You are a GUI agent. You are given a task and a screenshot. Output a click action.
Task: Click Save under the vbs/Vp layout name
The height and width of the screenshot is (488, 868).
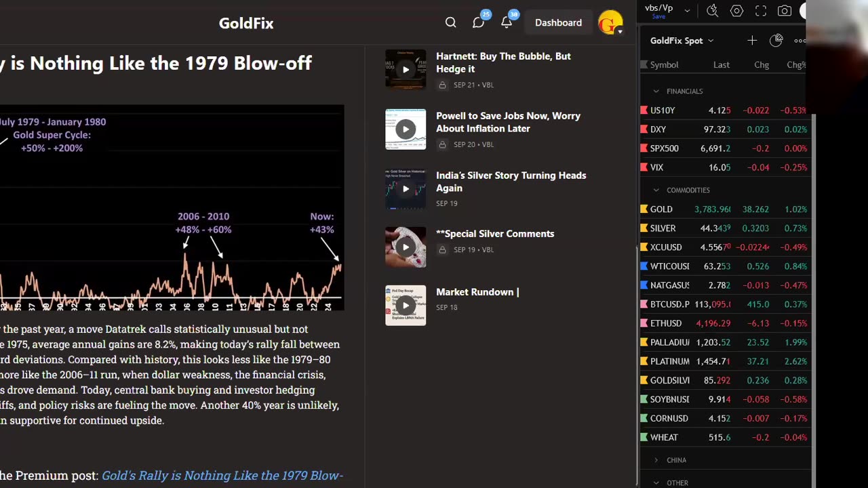(x=658, y=16)
